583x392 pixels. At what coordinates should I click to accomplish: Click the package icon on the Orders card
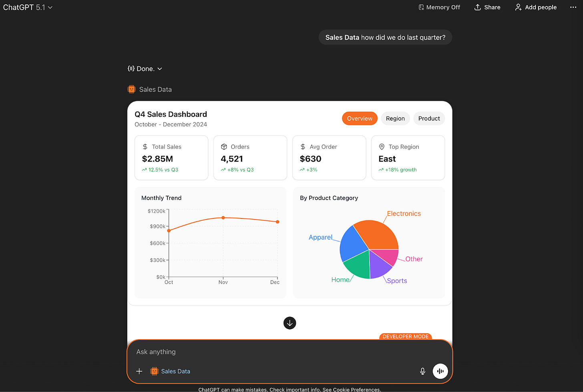point(223,146)
